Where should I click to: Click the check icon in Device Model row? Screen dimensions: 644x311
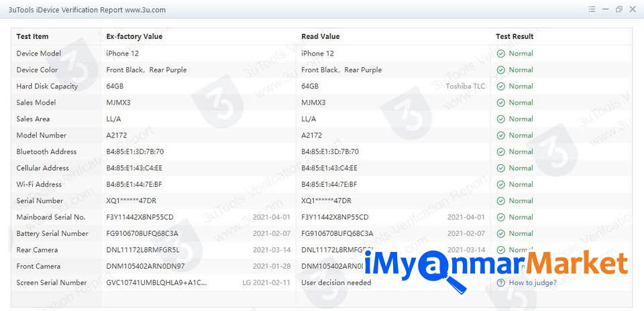point(500,54)
